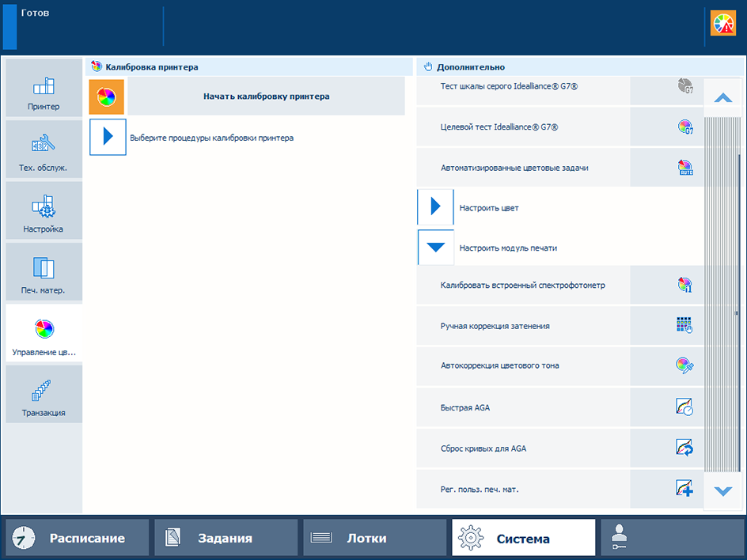The width and height of the screenshot is (747, 560).
Task: Open the Тех. обслуж. maintenance section
Action: point(44,149)
